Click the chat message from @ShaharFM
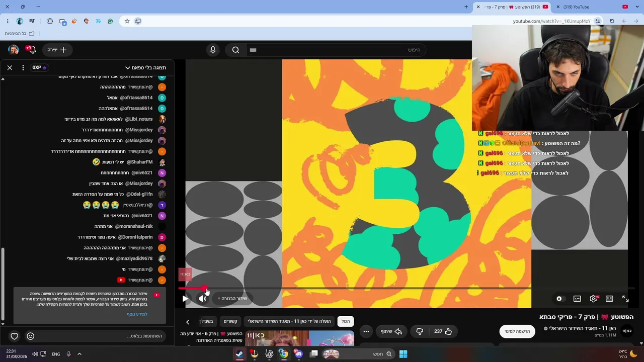This screenshot has height=362, width=644. 129,162
